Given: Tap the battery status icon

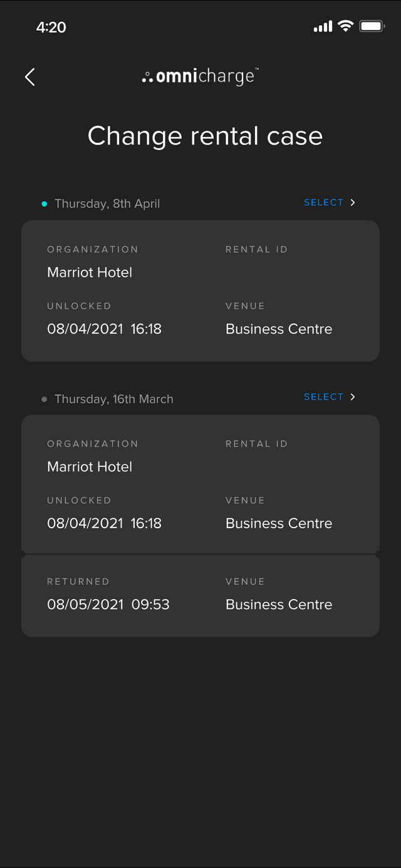Looking at the screenshot, I should tap(372, 26).
